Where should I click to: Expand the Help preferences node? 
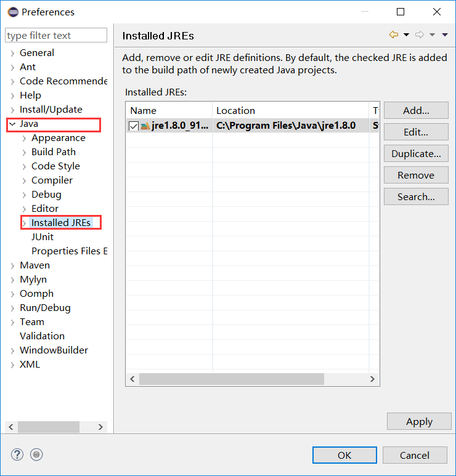[12, 96]
